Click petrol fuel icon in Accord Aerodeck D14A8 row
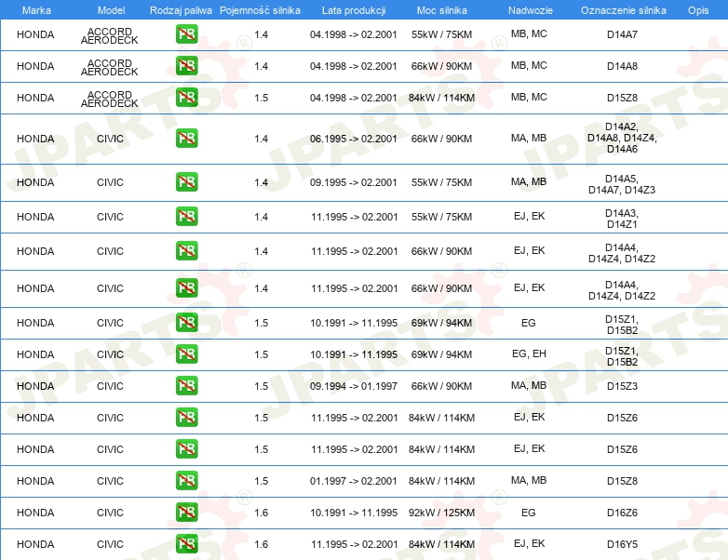Image resolution: width=728 pixels, height=560 pixels. tap(186, 66)
